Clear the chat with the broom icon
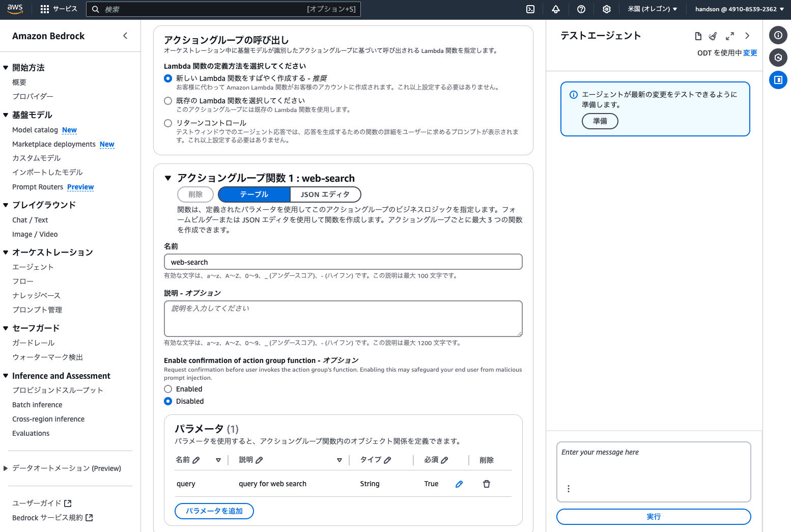 713,36
